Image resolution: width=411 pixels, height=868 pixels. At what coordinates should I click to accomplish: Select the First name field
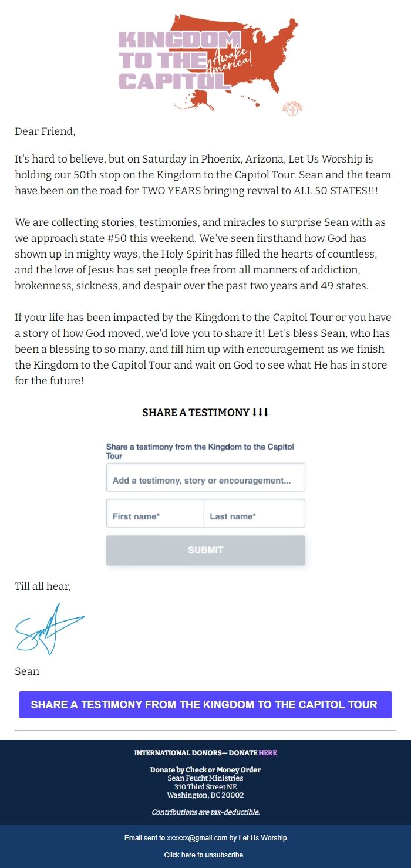(154, 514)
